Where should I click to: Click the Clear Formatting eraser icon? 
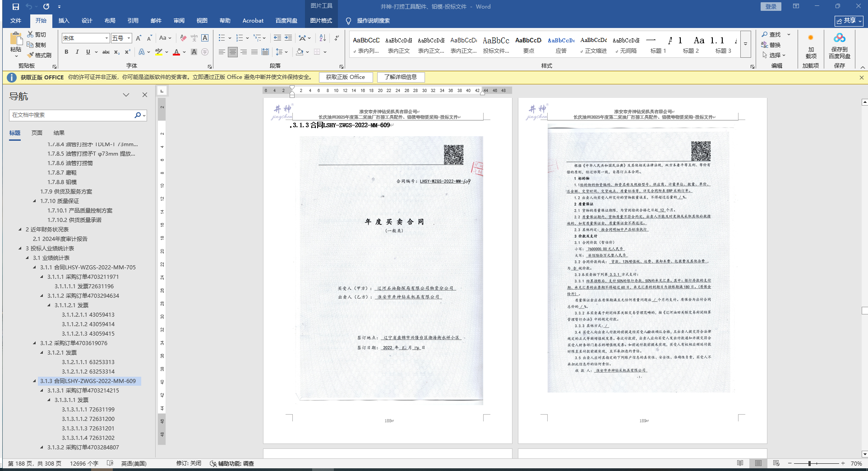(x=183, y=38)
